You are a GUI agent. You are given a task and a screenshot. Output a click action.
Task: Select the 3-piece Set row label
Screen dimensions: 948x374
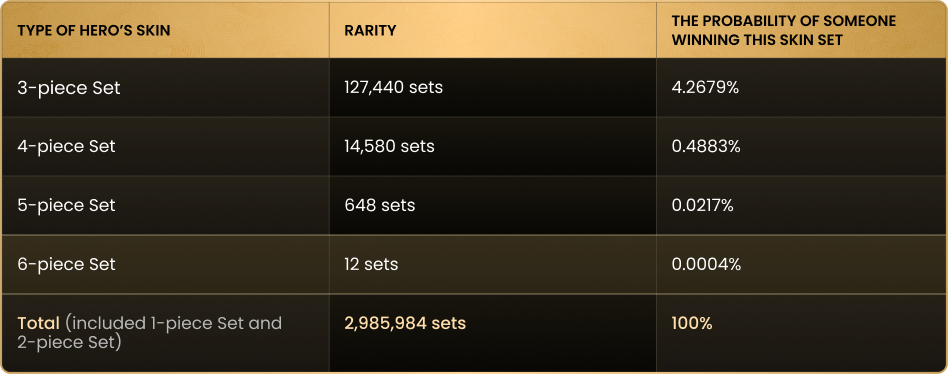69,88
